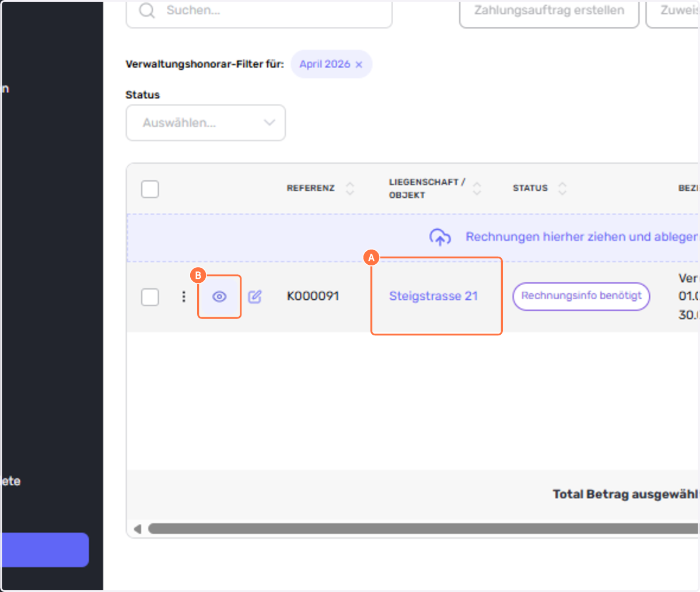Tick the select-all checkbox in table header
Image resolution: width=700 pixels, height=592 pixels.
(x=150, y=189)
